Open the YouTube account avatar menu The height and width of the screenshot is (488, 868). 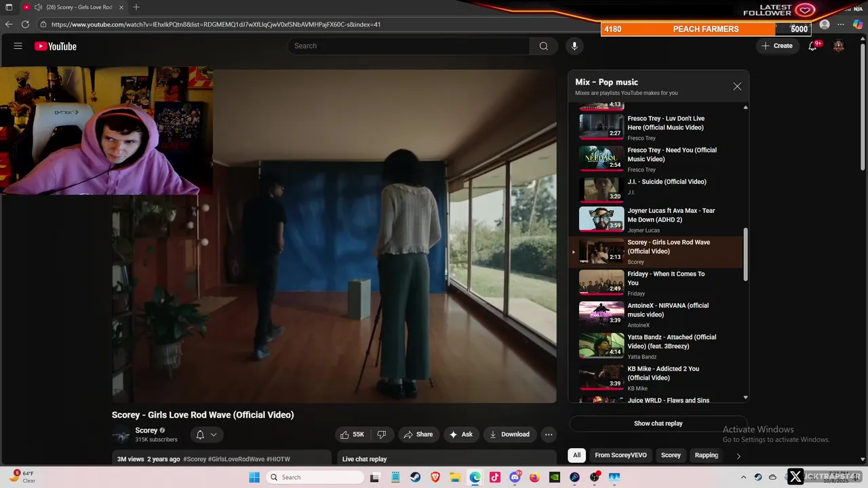point(839,46)
